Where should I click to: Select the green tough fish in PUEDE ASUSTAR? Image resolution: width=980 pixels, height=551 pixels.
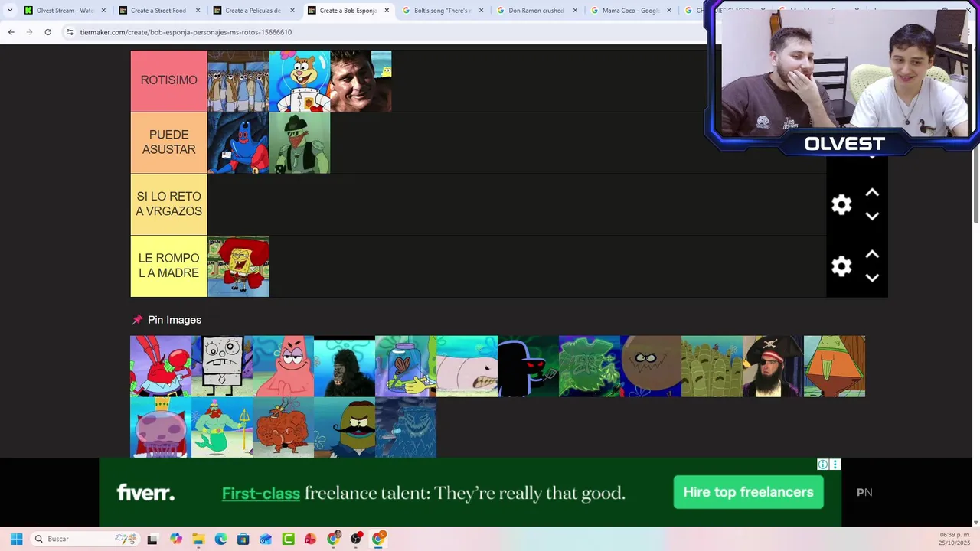pyautogui.click(x=299, y=143)
